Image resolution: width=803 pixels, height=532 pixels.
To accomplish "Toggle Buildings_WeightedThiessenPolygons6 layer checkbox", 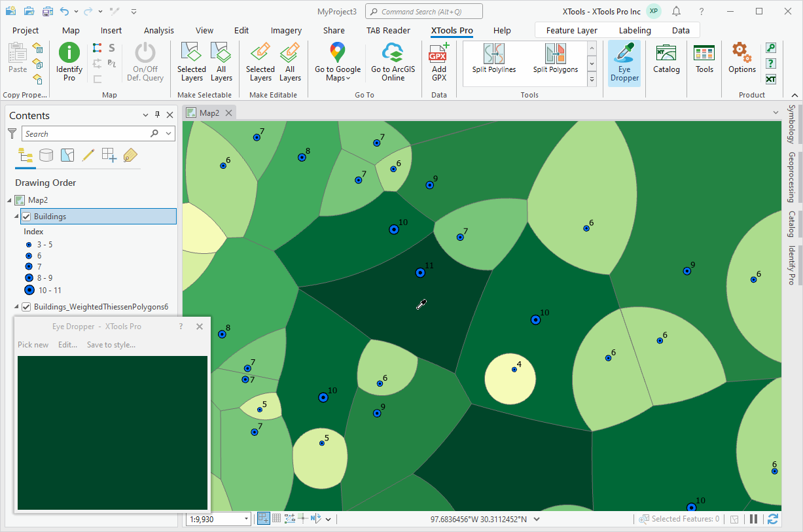I will [x=27, y=307].
